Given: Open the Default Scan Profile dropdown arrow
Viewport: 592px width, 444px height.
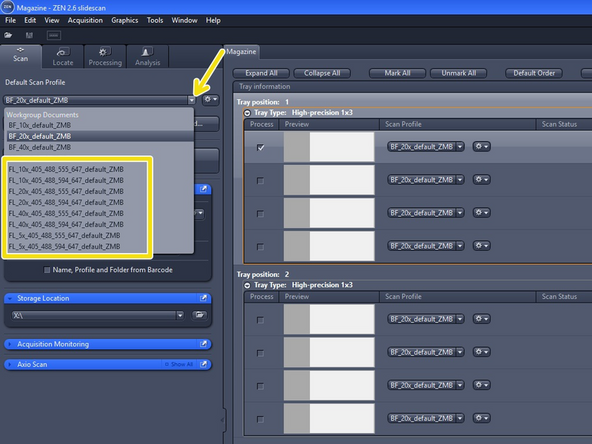Looking at the screenshot, I should (192, 100).
